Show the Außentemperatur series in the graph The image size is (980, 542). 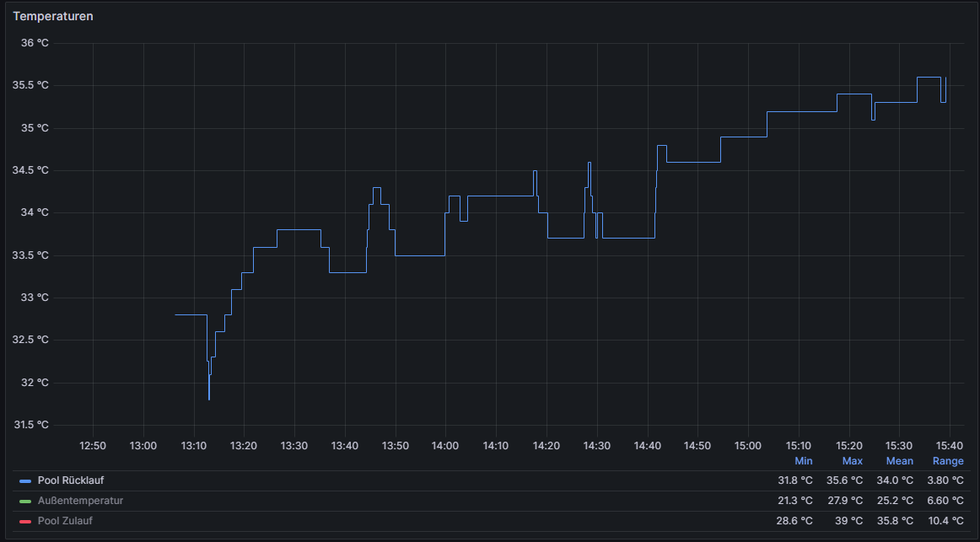[x=80, y=501]
